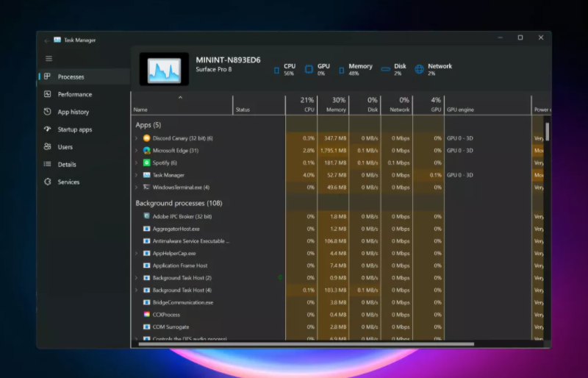The height and width of the screenshot is (378, 588).
Task: Click the Network globe icon in header
Action: 419,69
